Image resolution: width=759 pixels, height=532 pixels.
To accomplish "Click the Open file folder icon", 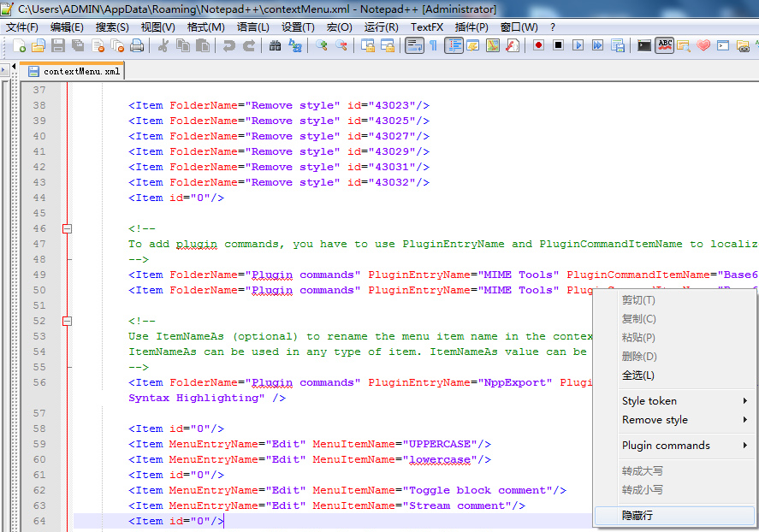I will [x=38, y=45].
